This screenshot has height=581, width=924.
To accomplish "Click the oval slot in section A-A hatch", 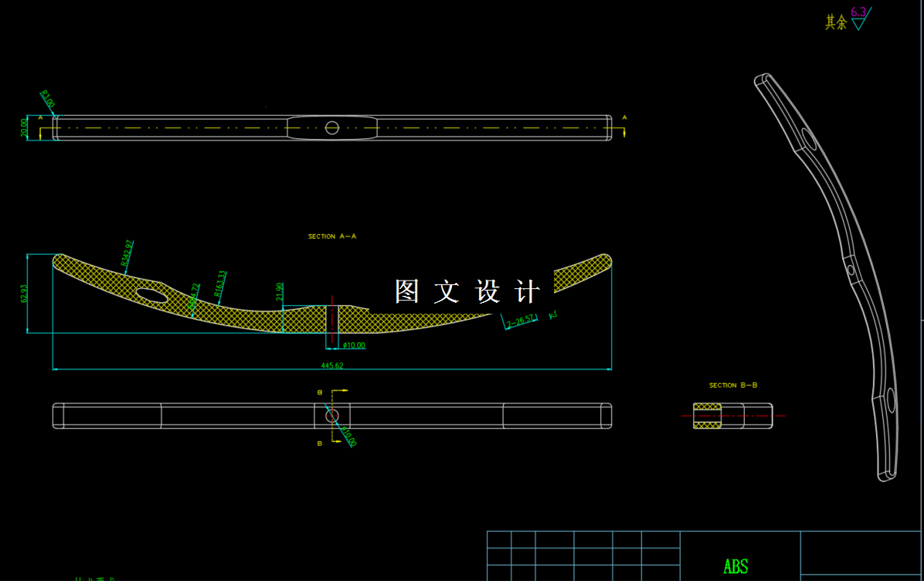I will click(152, 294).
